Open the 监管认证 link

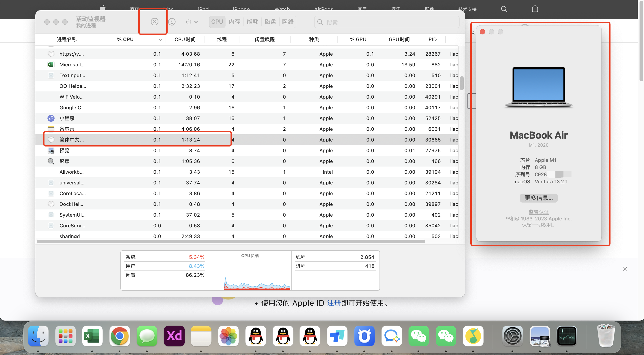(539, 212)
